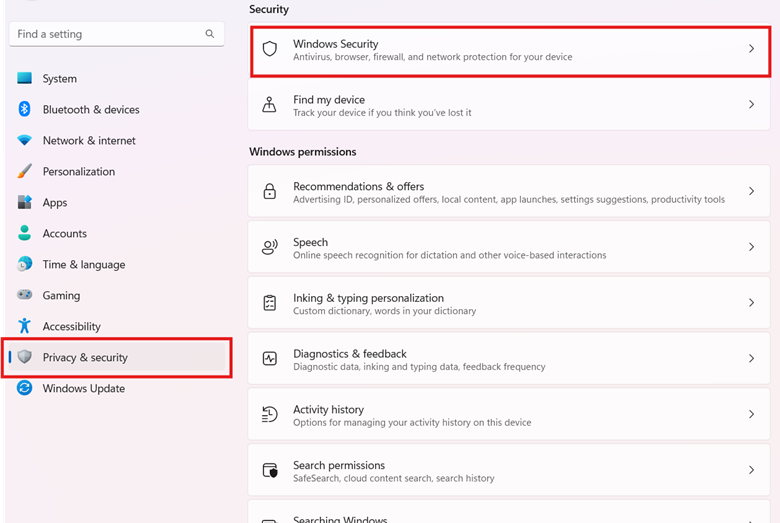Click the Diagnostics & feedback pulse icon

pyautogui.click(x=270, y=358)
